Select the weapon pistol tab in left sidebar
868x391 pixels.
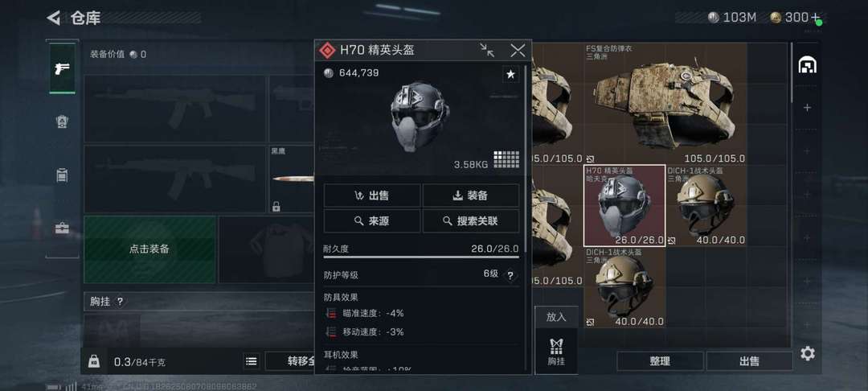[x=62, y=68]
